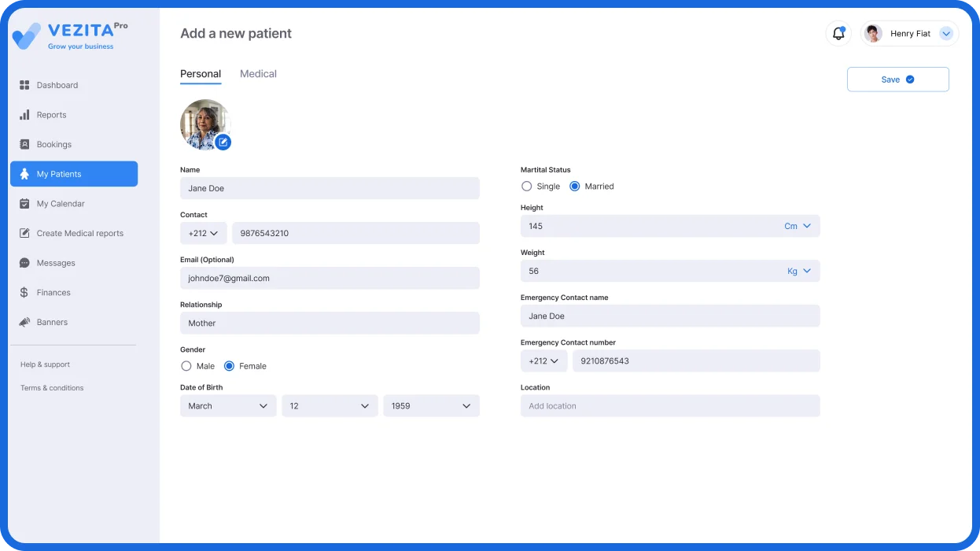Open the Dashboard grid icon in the sidebar
Image resolution: width=980 pixels, height=551 pixels.
(x=24, y=85)
